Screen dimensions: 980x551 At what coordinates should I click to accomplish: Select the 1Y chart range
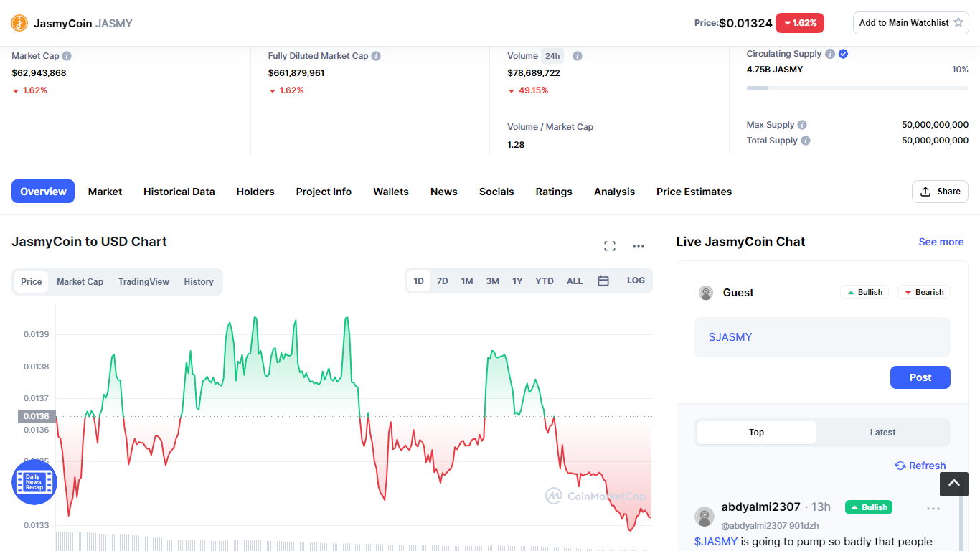tap(517, 281)
